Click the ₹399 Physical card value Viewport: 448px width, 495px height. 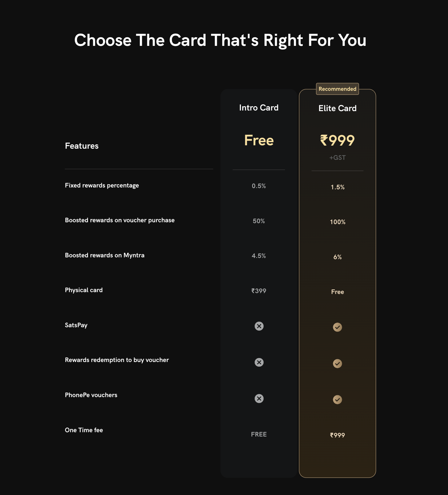click(259, 291)
